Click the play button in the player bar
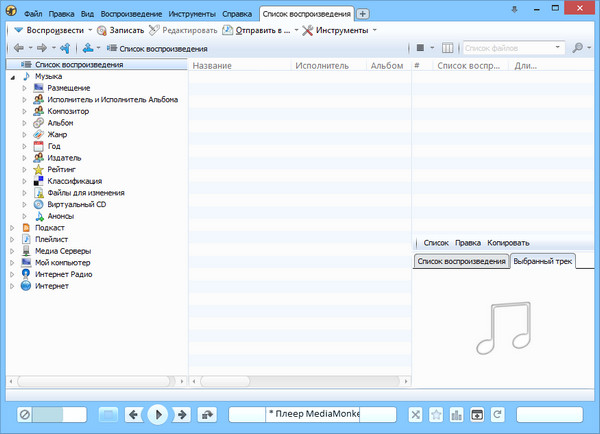The width and height of the screenshot is (600, 434). point(157,414)
